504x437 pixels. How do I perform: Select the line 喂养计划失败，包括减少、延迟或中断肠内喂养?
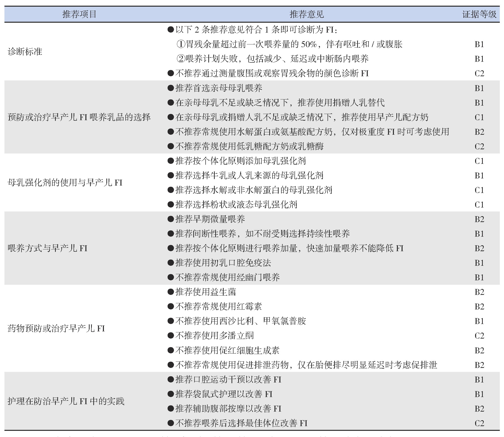272,59
